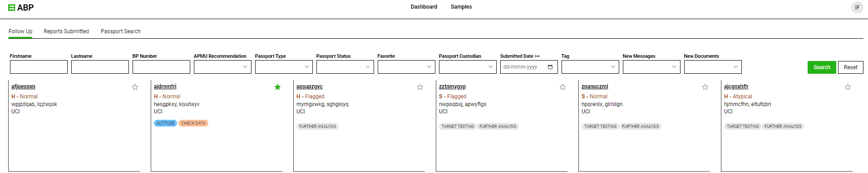Click the green Search button
The image size is (868, 173).
tap(822, 67)
